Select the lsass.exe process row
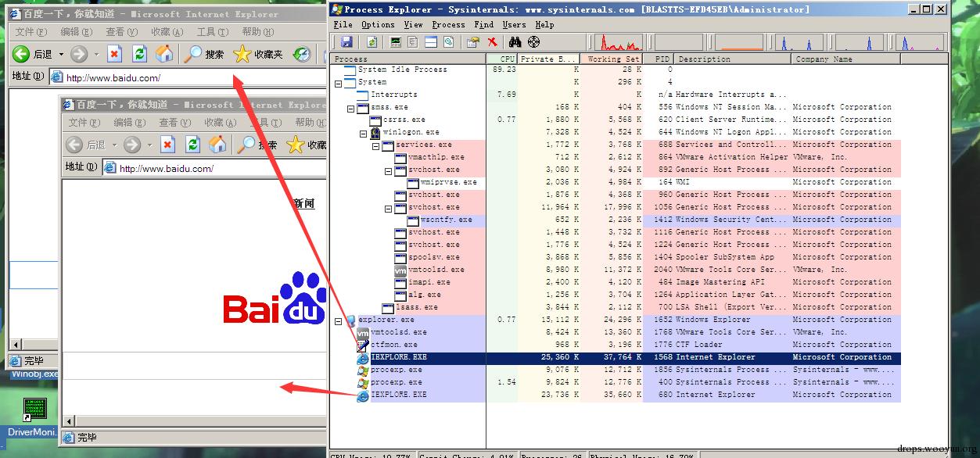Viewport: 980px width, 458px height. (x=616, y=307)
